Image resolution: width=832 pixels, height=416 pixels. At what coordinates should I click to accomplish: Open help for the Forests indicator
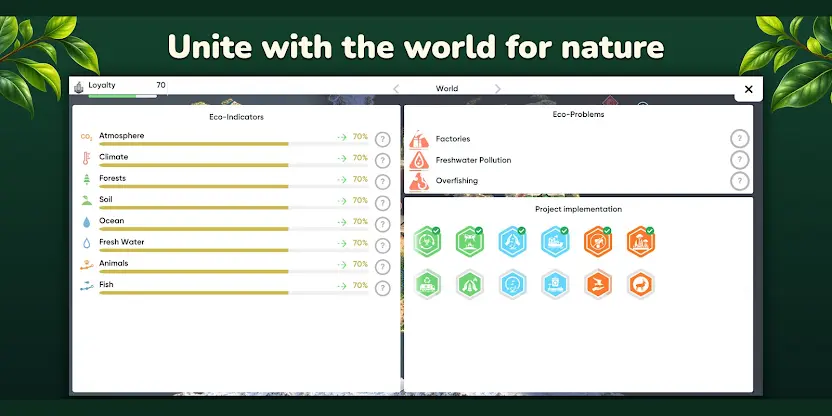click(383, 182)
